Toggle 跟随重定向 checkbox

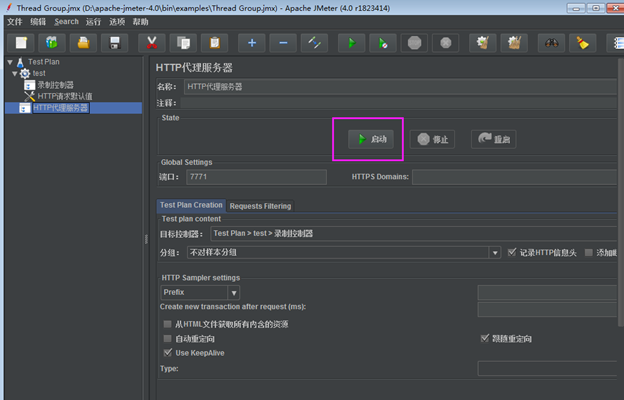(x=485, y=339)
